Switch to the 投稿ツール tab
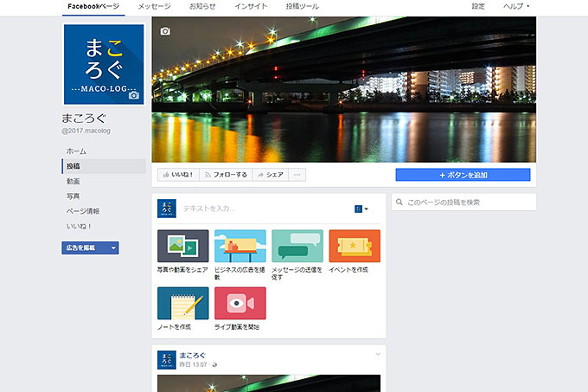Image resolution: width=588 pixels, height=392 pixels. pyautogui.click(x=303, y=6)
